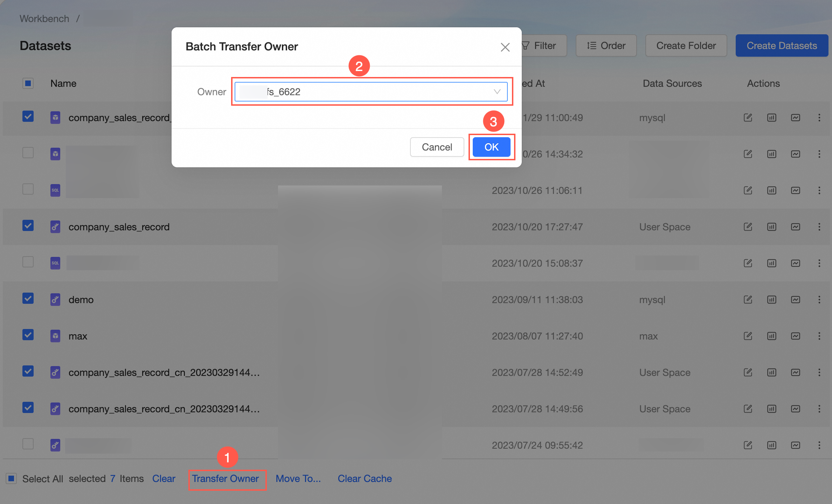Click the Clear Cache link
832x504 pixels.
click(365, 478)
